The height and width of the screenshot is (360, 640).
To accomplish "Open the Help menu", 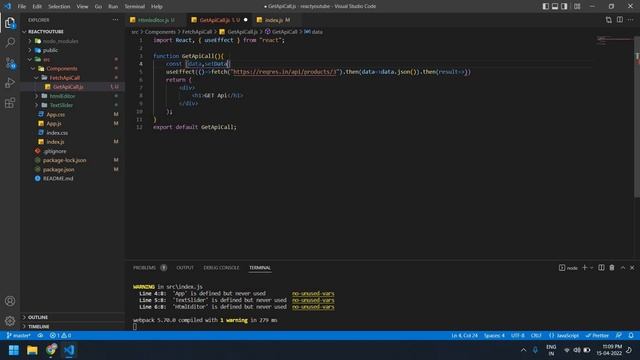I will pos(157,7).
